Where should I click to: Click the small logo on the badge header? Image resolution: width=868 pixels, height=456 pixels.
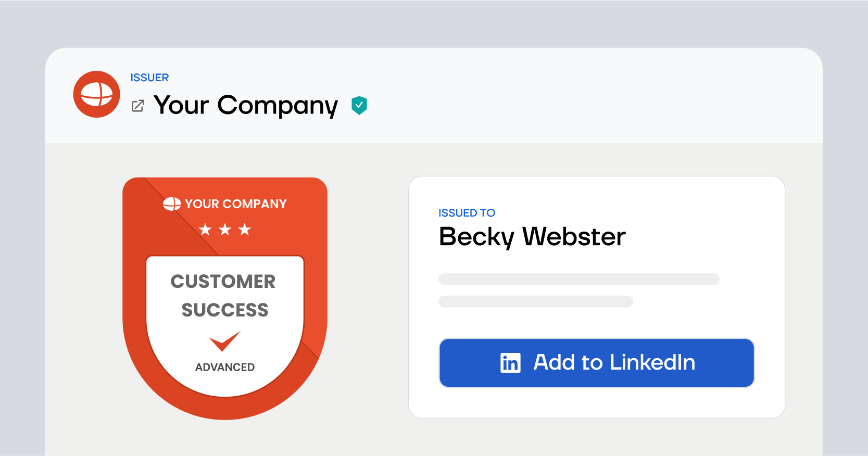pyautogui.click(x=172, y=204)
